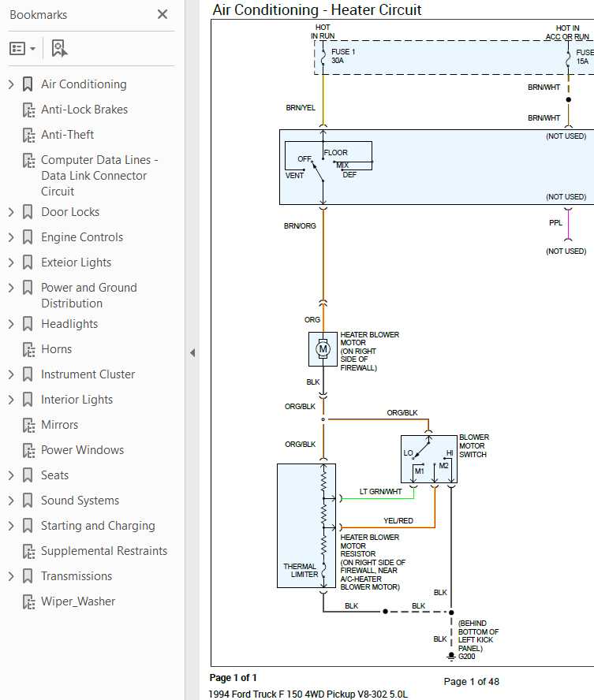The image size is (594, 700).
Task: Click the Anti-Lock Brakes bookmark icon
Action: point(28,110)
